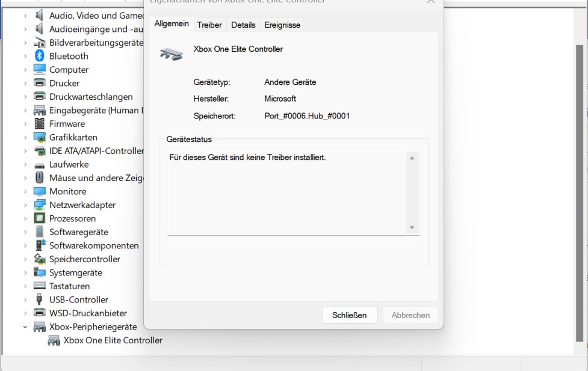Click the Speichercontroller icon

coord(39,259)
